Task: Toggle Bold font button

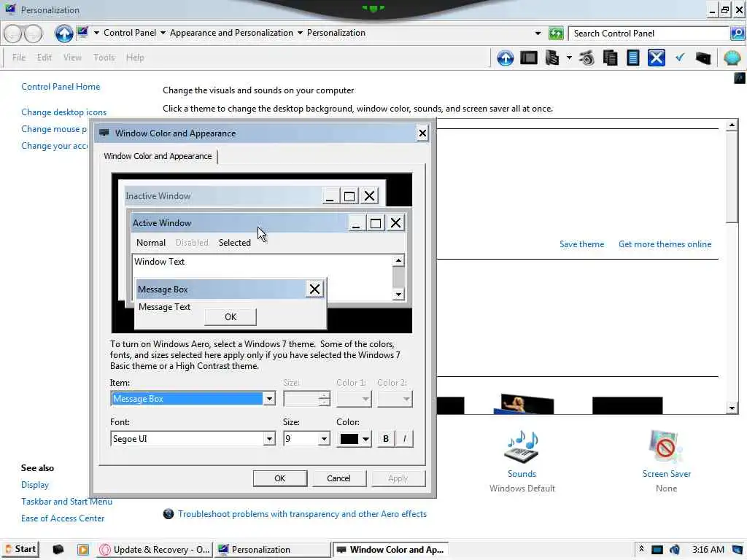Action: 386,438
